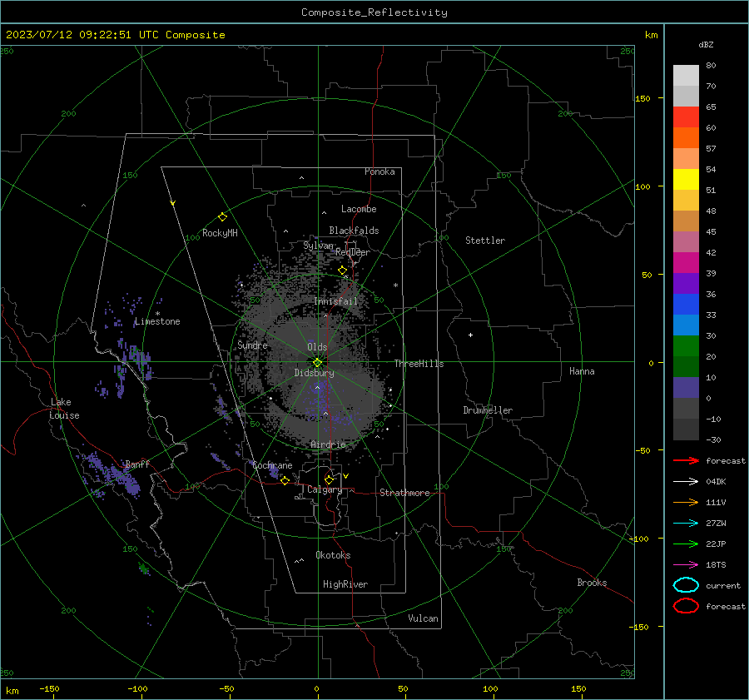Select the dark orange dBZ swatch below red
Image resolution: width=749 pixels, height=700 pixels.
(x=686, y=138)
